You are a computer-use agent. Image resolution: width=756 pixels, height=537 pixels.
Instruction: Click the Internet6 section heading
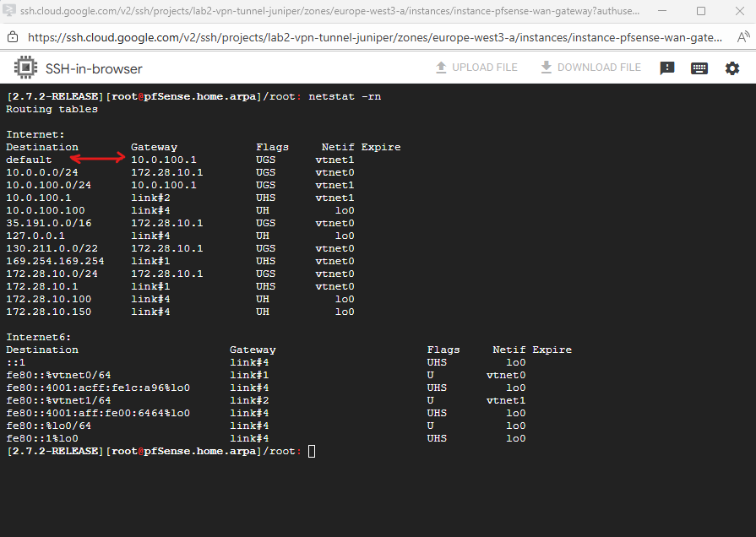coord(38,337)
